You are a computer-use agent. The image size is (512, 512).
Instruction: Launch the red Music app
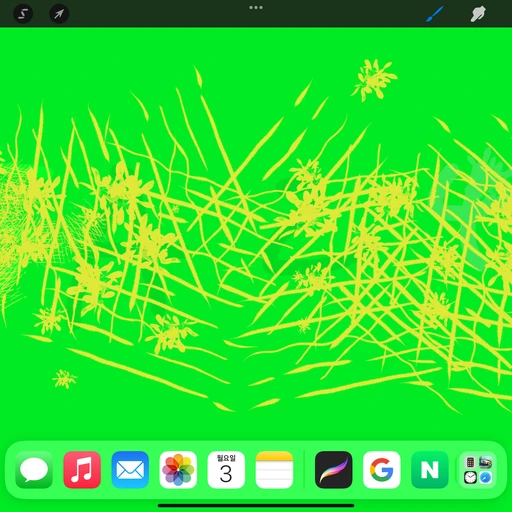[82, 470]
